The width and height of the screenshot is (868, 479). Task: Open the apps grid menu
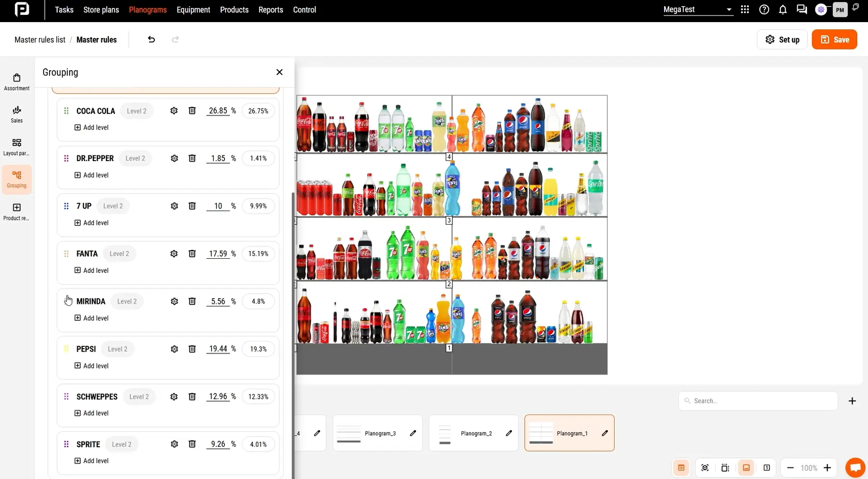745,10
